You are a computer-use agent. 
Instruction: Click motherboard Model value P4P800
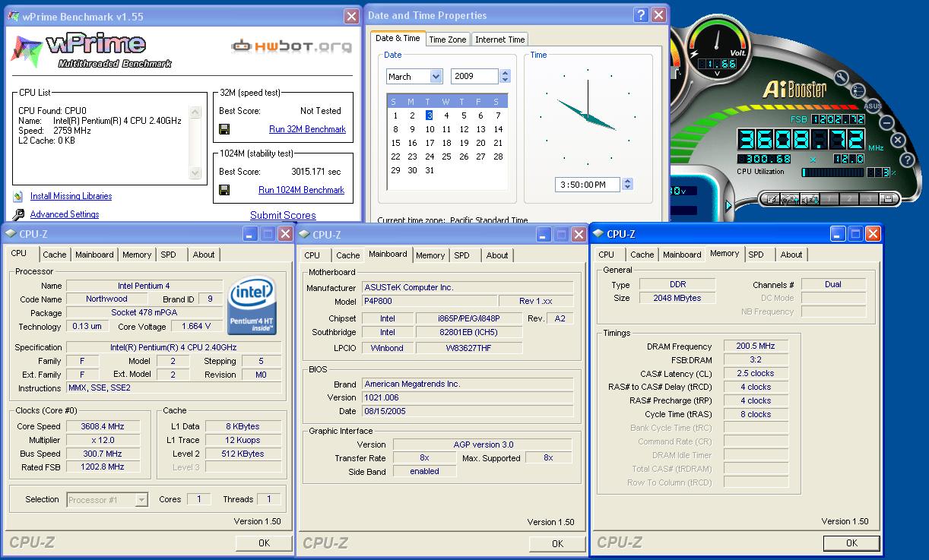pyautogui.click(x=430, y=301)
